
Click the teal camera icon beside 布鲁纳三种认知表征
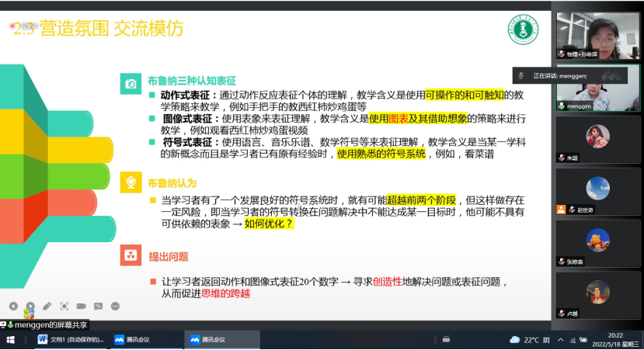tap(131, 82)
